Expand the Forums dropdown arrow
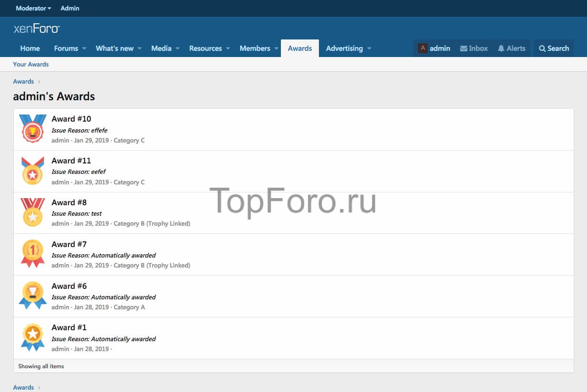587x392 pixels. pyautogui.click(x=84, y=48)
